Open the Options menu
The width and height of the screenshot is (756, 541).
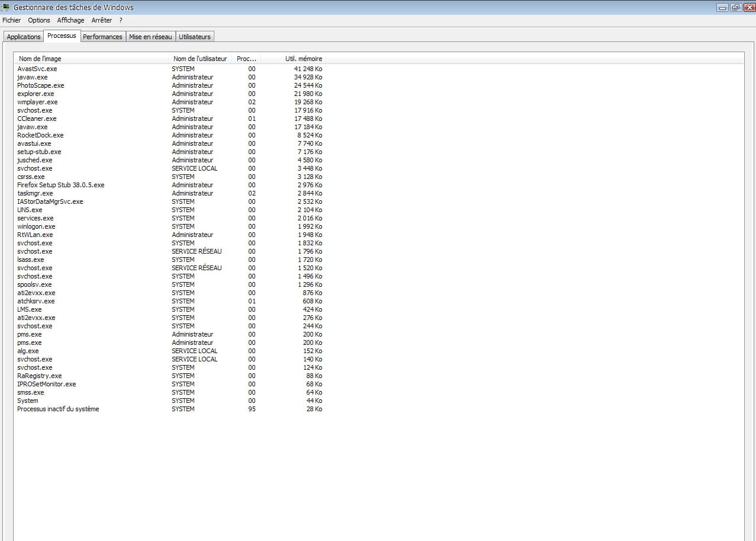pos(39,20)
